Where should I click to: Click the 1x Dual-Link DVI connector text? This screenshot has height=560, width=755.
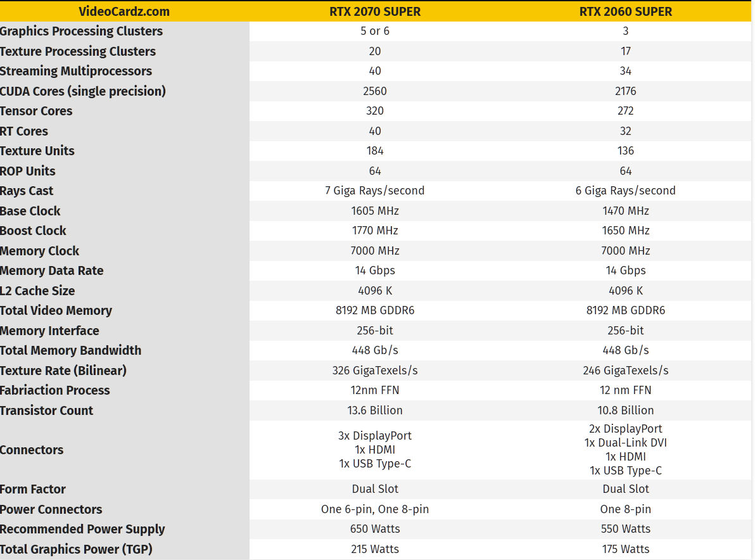point(626,443)
